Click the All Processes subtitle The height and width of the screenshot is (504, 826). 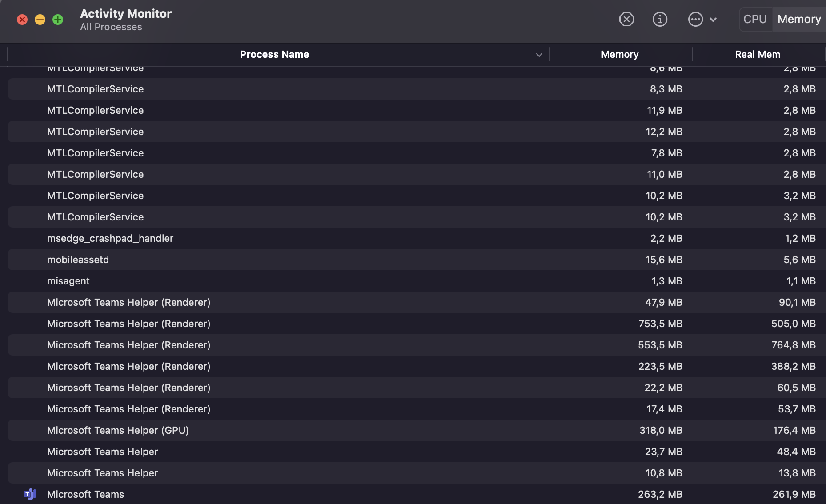pos(111,27)
